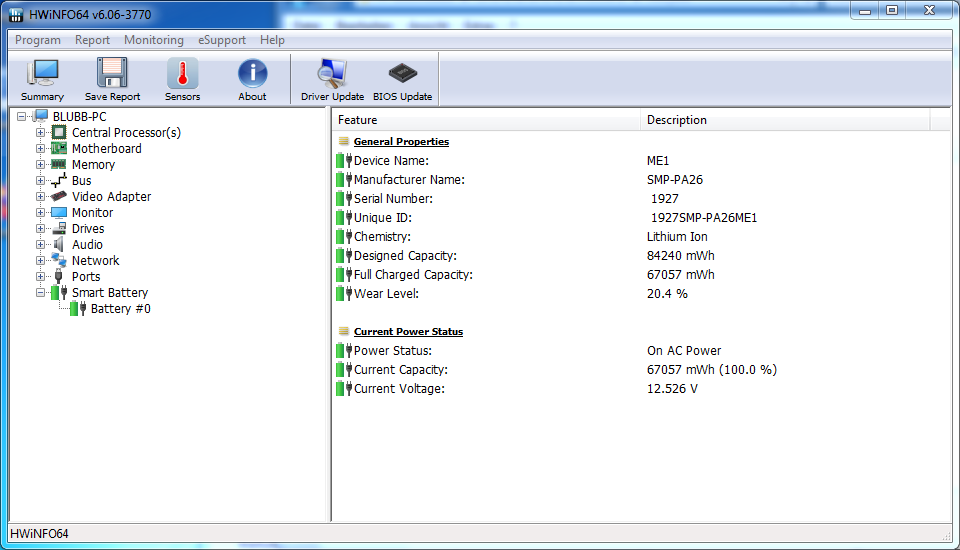The image size is (960, 550).
Task: Expand the Network node
Action: 40,260
